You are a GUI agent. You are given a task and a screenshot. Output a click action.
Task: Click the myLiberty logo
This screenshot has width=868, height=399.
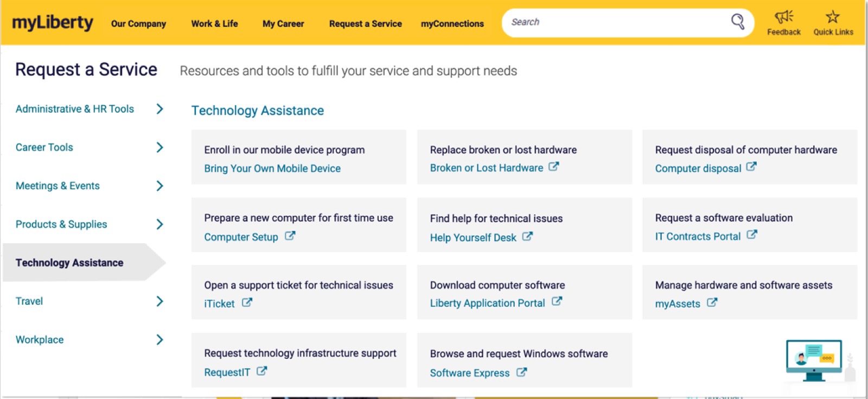[53, 23]
